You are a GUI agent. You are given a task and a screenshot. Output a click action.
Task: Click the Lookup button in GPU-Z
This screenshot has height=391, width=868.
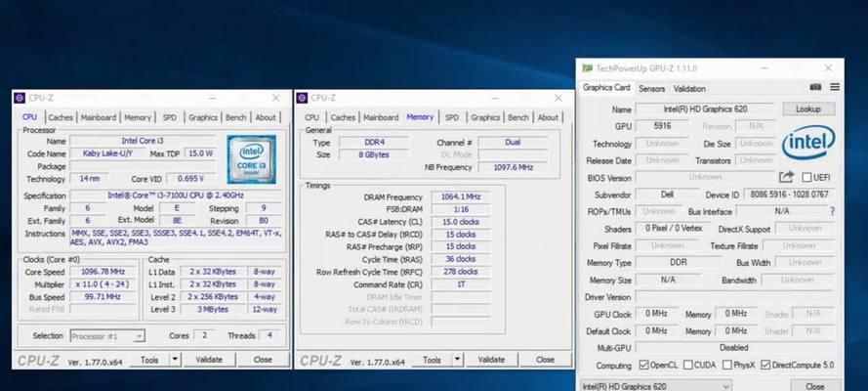(x=808, y=109)
